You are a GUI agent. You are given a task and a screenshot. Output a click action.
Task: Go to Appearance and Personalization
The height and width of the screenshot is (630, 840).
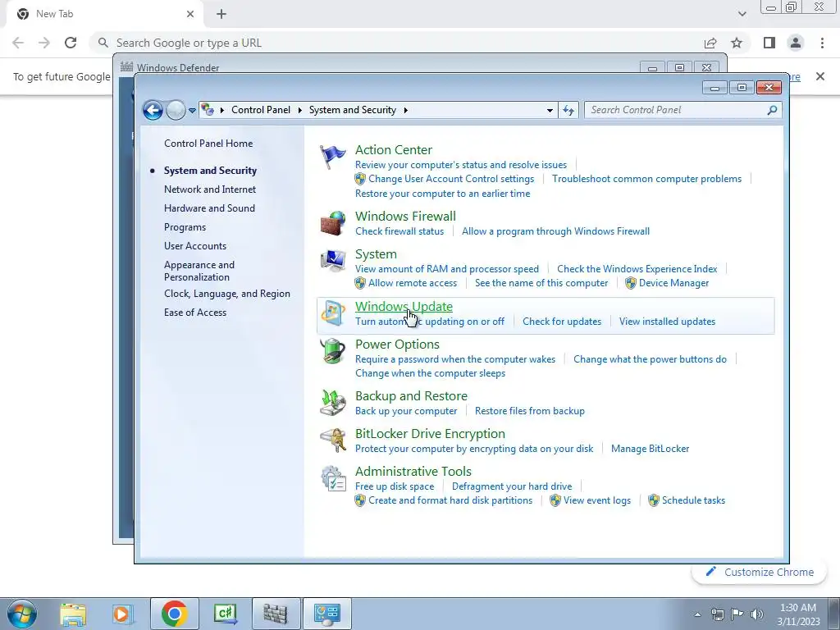[199, 271]
